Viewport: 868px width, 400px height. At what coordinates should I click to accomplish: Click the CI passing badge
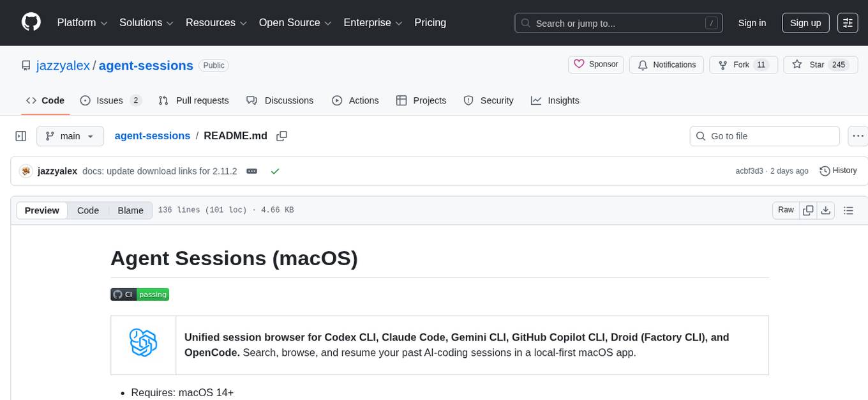[140, 294]
